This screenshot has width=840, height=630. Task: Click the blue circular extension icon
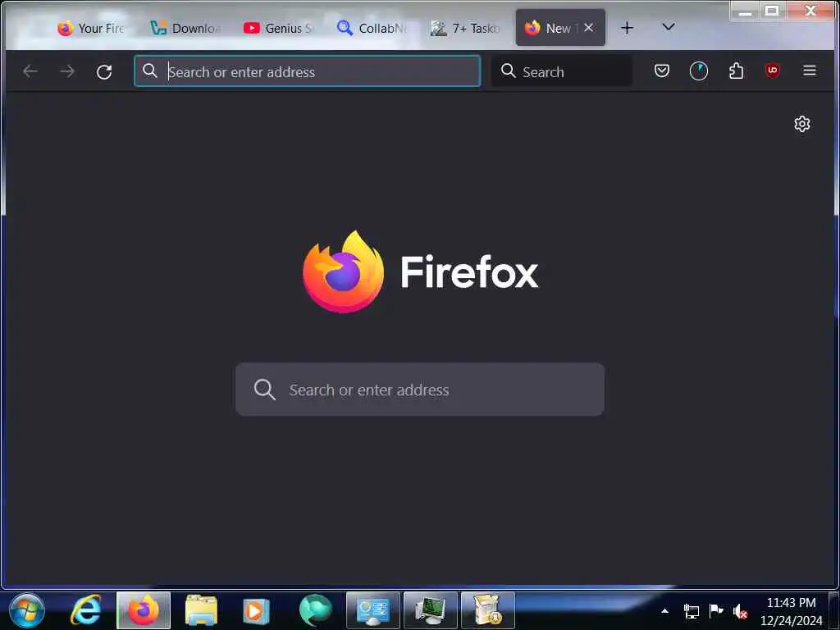pos(699,71)
